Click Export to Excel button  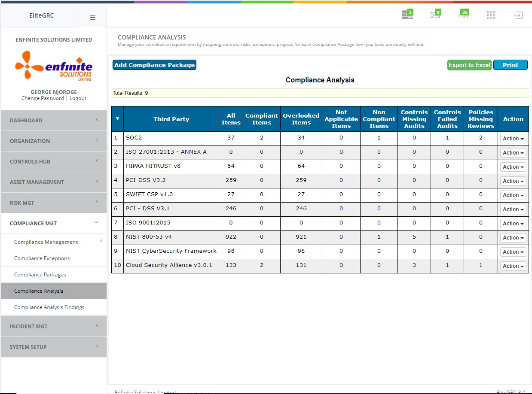tap(469, 65)
